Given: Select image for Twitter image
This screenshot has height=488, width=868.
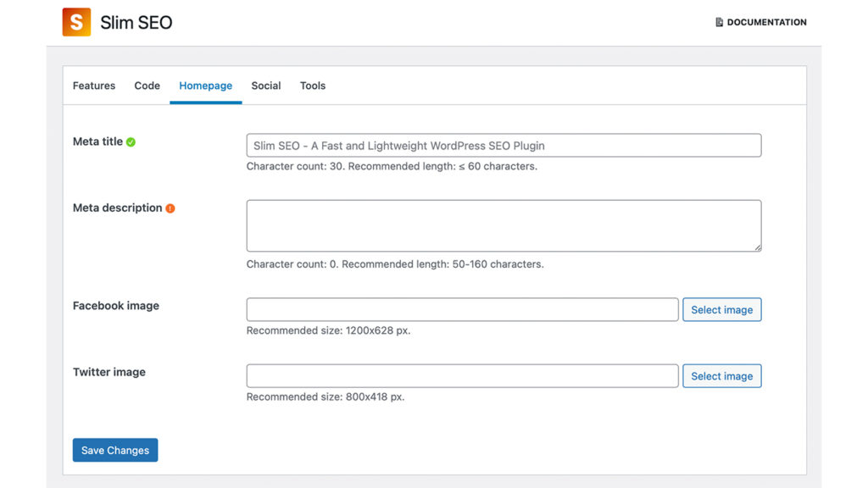Looking at the screenshot, I should tap(722, 376).
